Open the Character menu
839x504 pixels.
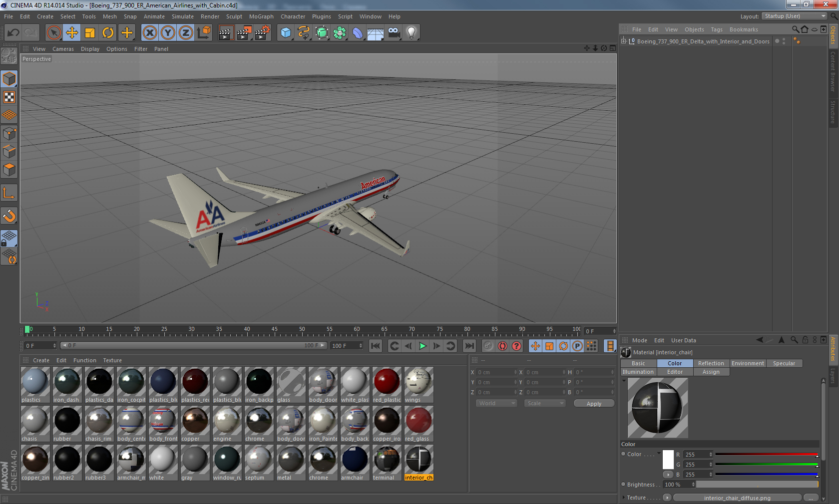point(293,16)
